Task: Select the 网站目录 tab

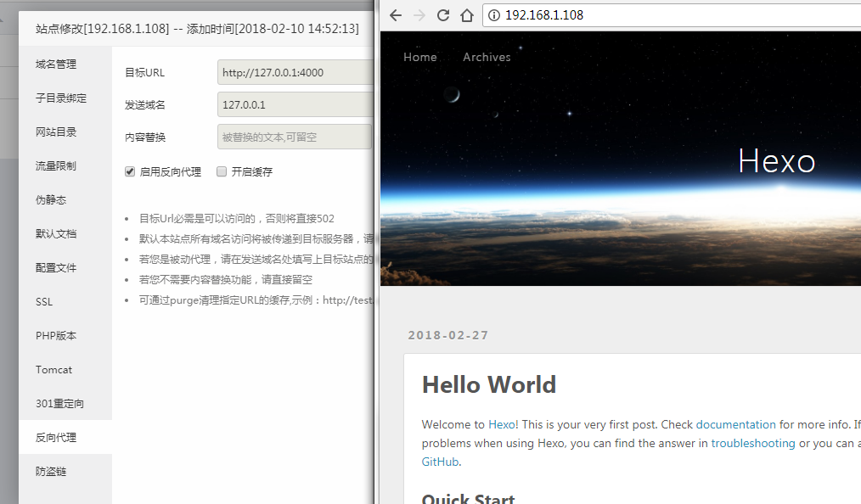Action: pos(65,132)
